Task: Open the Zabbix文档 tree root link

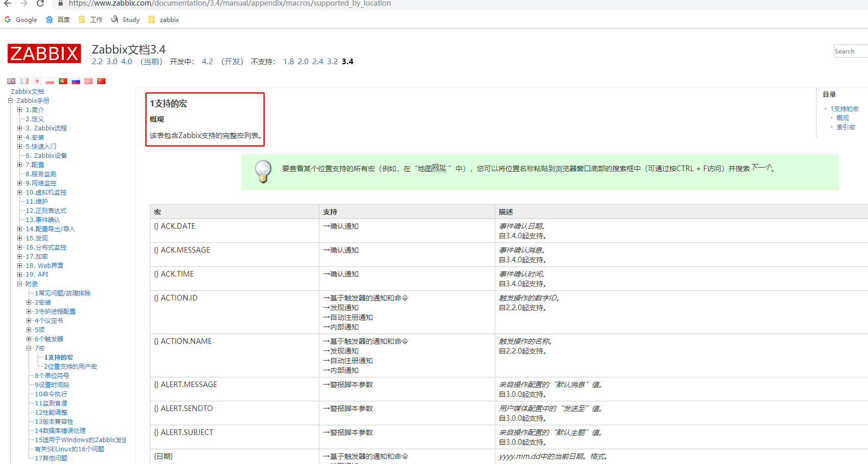Action: pos(28,91)
